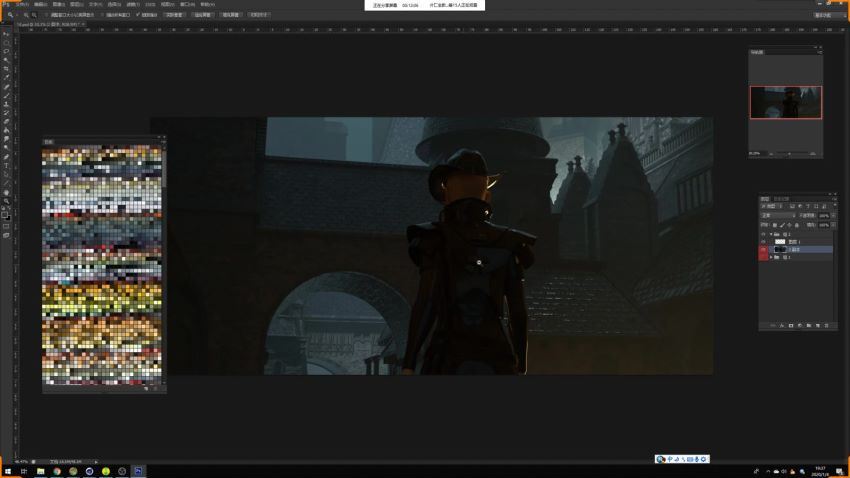Select the Quick Selection tool
Image resolution: width=850 pixels, height=478 pixels.
coord(7,59)
